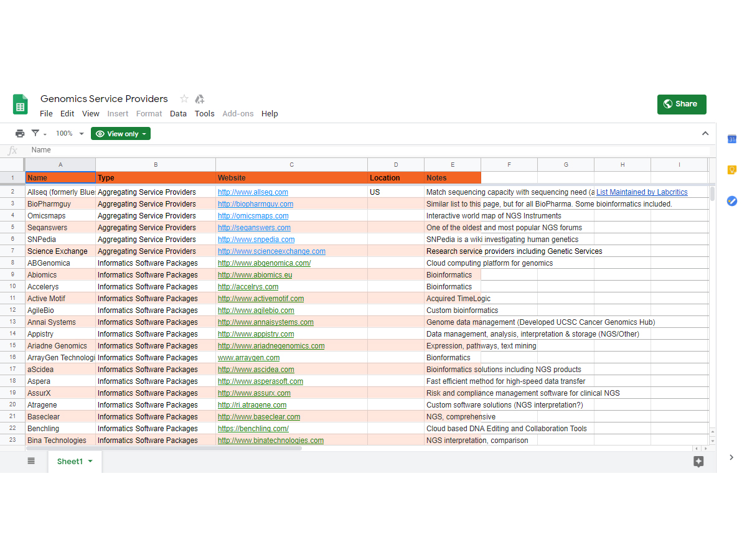
Task: Show the side panel with right chevron
Action: (731, 457)
